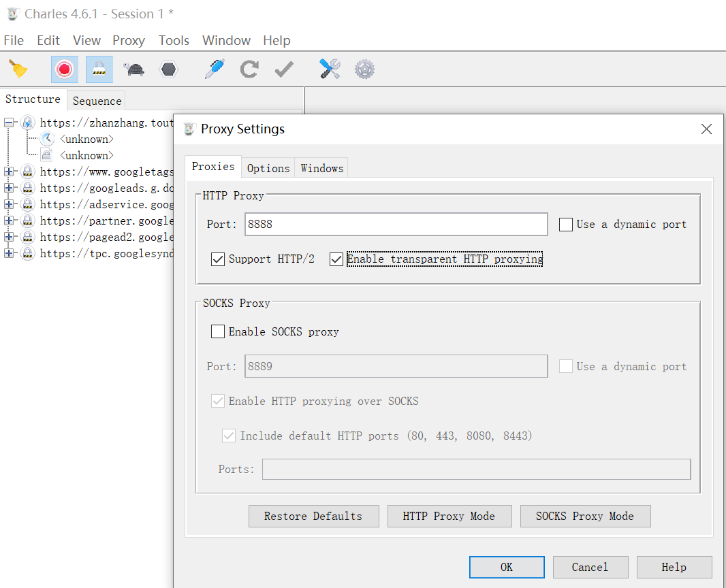Open the Edit menu
Image resolution: width=726 pixels, height=588 pixels.
point(48,40)
